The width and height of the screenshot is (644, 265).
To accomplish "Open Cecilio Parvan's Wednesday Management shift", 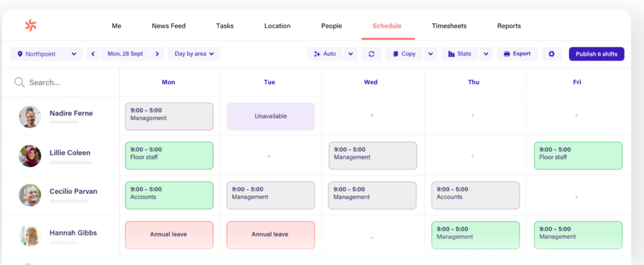I will point(372,196).
